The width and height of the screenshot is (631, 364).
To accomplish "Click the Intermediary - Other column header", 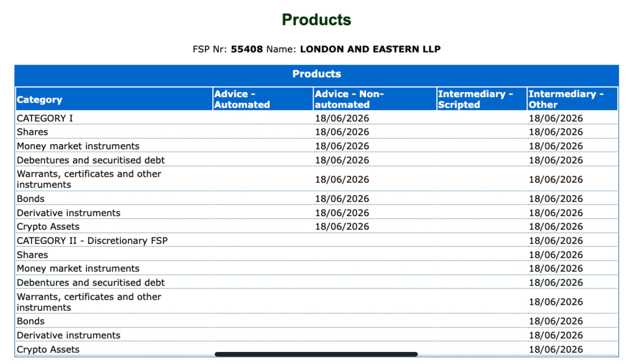I will coord(573,99).
